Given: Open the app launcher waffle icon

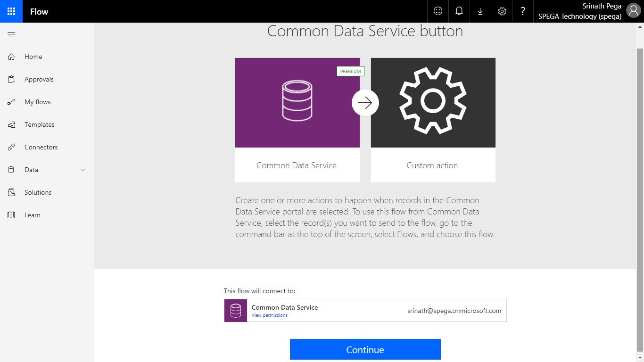Looking at the screenshot, I should coord(11,11).
